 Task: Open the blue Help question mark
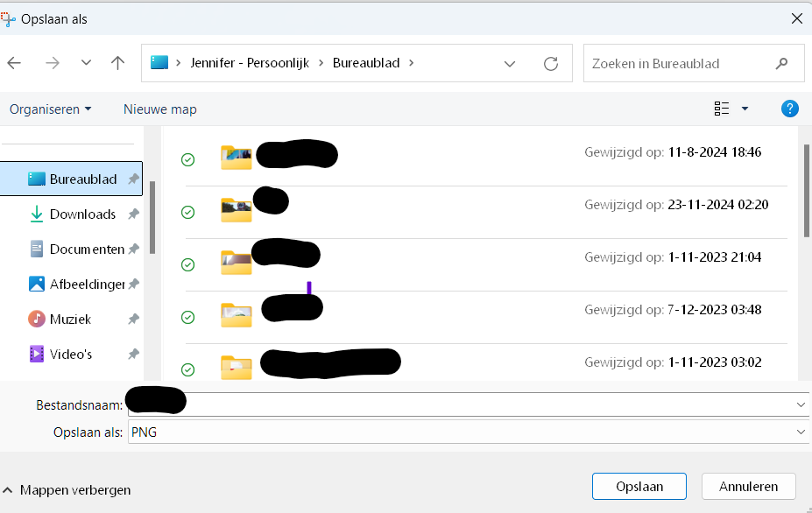(789, 109)
